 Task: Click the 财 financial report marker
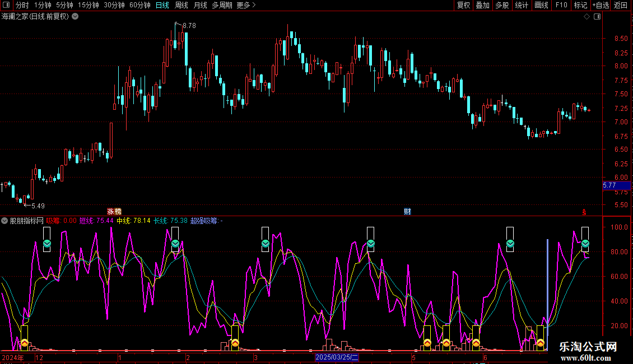click(x=407, y=212)
